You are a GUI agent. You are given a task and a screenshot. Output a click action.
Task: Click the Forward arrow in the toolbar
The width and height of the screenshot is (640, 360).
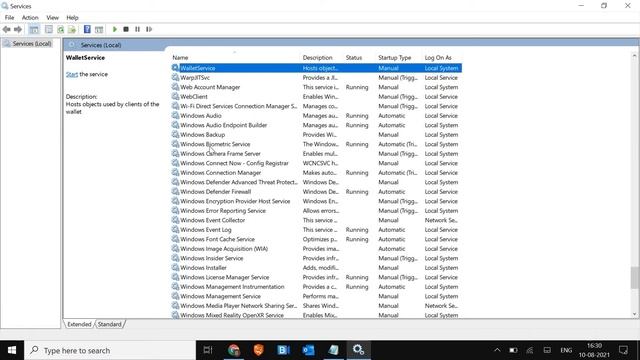pos(18,29)
